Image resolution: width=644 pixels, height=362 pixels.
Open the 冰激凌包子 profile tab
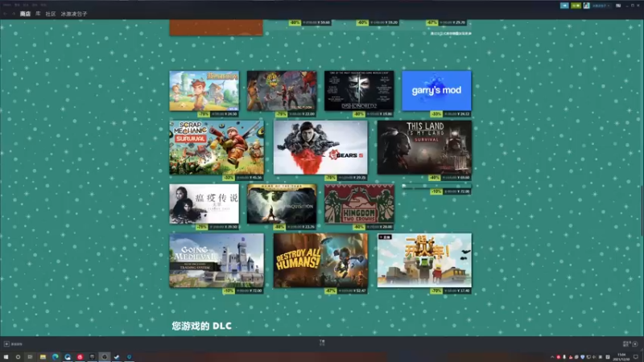click(74, 14)
